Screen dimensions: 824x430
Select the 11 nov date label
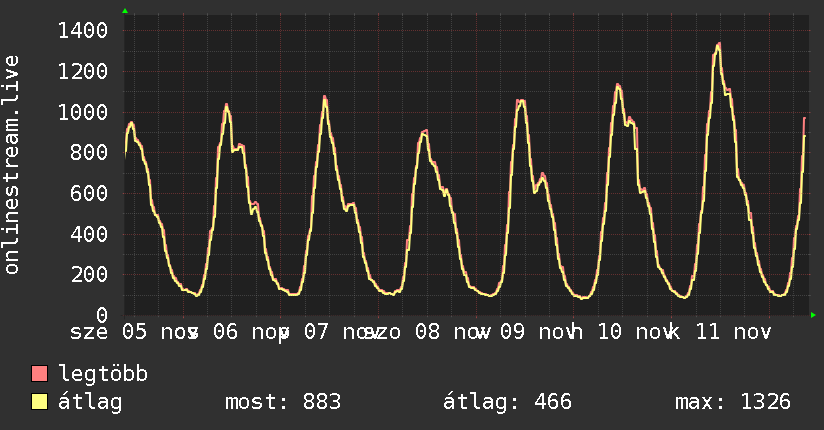pyautogui.click(x=735, y=331)
